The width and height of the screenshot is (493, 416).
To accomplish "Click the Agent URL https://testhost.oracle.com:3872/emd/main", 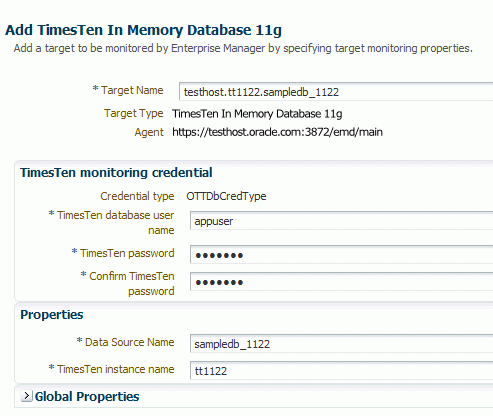I will point(277,132).
